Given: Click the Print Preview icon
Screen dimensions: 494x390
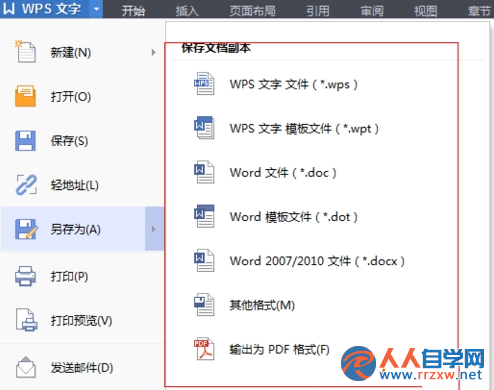Looking at the screenshot, I should (27, 320).
